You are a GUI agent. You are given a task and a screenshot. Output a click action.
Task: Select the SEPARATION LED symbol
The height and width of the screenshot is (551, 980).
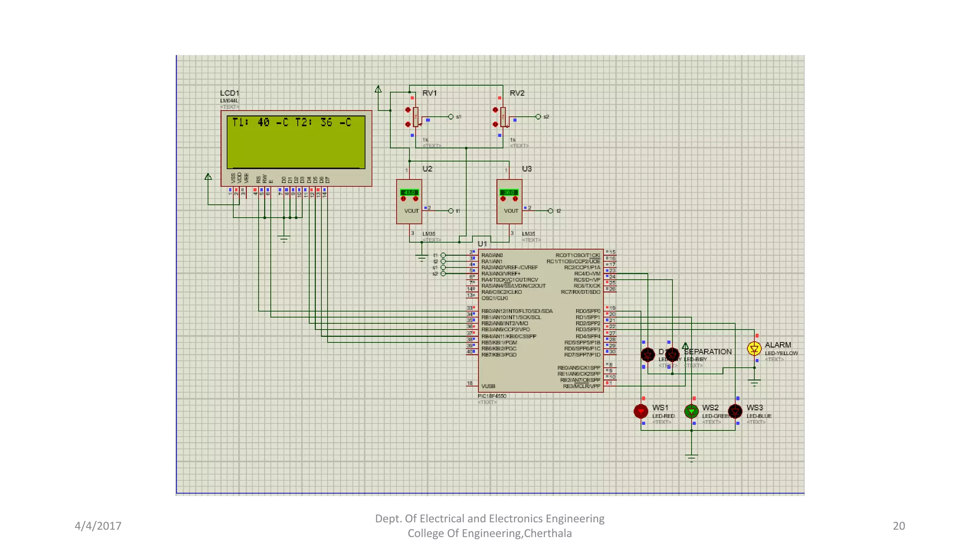pyautogui.click(x=672, y=354)
